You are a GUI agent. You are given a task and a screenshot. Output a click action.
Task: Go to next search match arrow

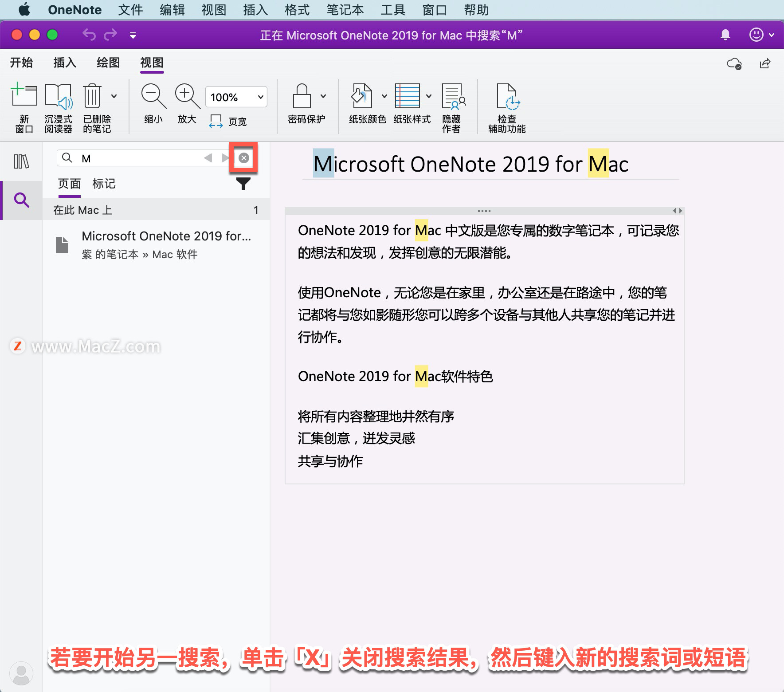coord(225,158)
